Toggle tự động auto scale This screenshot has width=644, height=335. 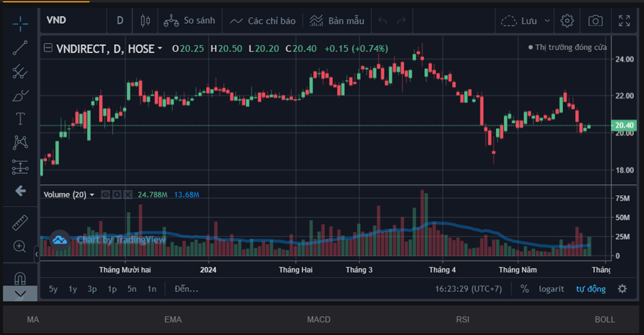pos(590,289)
